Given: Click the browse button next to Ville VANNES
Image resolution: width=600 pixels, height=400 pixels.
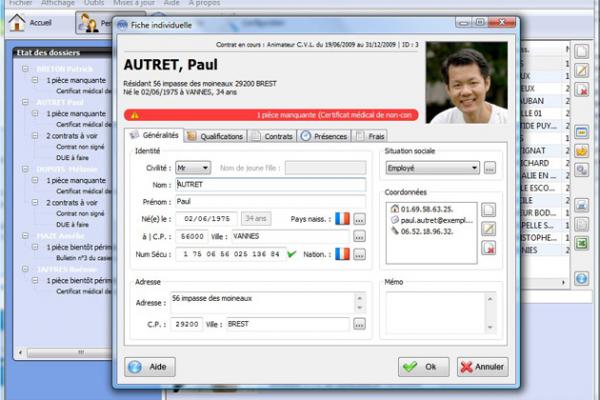Looking at the screenshot, I should (359, 237).
